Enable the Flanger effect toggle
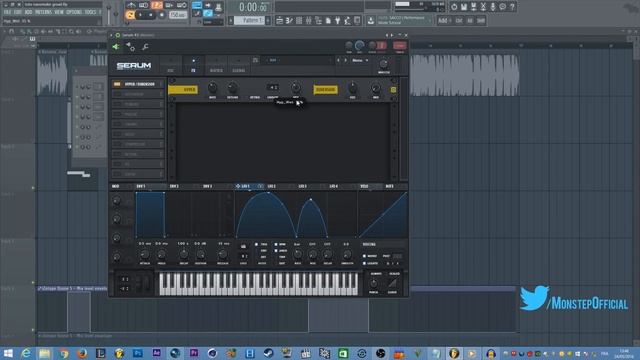The width and height of the screenshot is (640, 360). [x=117, y=104]
